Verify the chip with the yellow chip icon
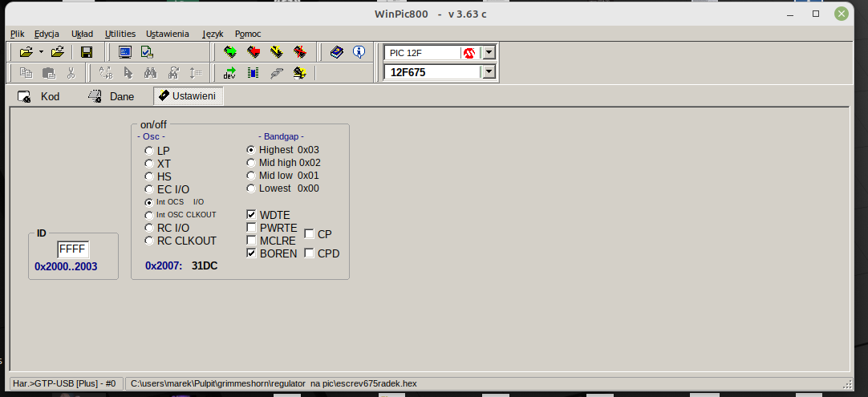Image resolution: width=868 pixels, height=397 pixels. click(276, 53)
